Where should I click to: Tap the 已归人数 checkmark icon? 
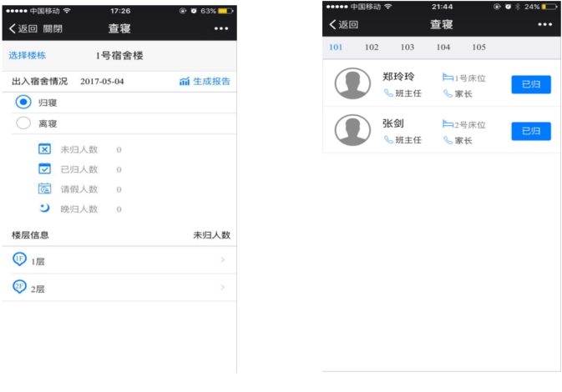click(x=44, y=169)
